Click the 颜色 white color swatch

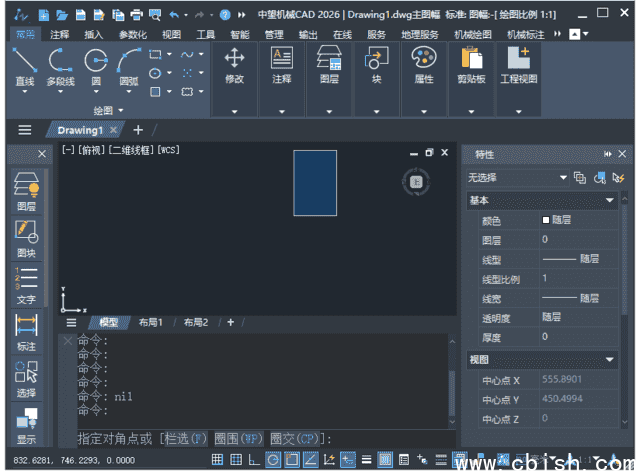[546, 220]
